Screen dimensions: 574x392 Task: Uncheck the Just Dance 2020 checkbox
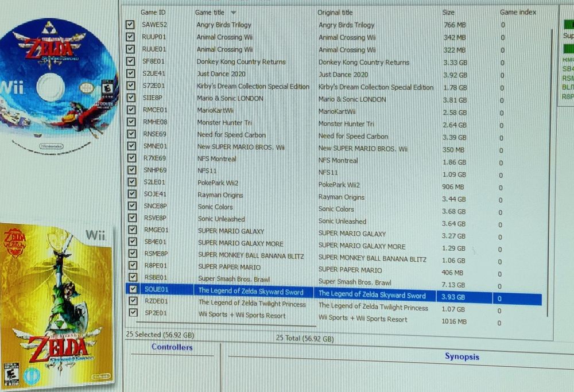pos(130,73)
